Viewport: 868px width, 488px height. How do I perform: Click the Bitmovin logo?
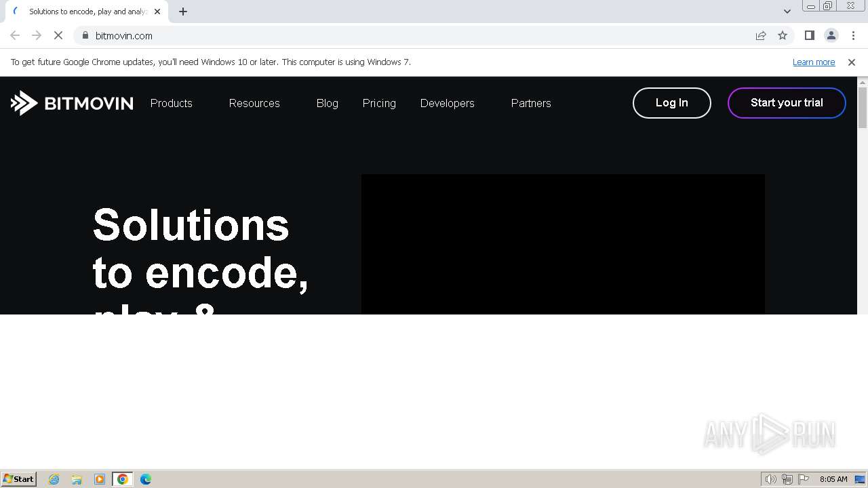(x=72, y=103)
